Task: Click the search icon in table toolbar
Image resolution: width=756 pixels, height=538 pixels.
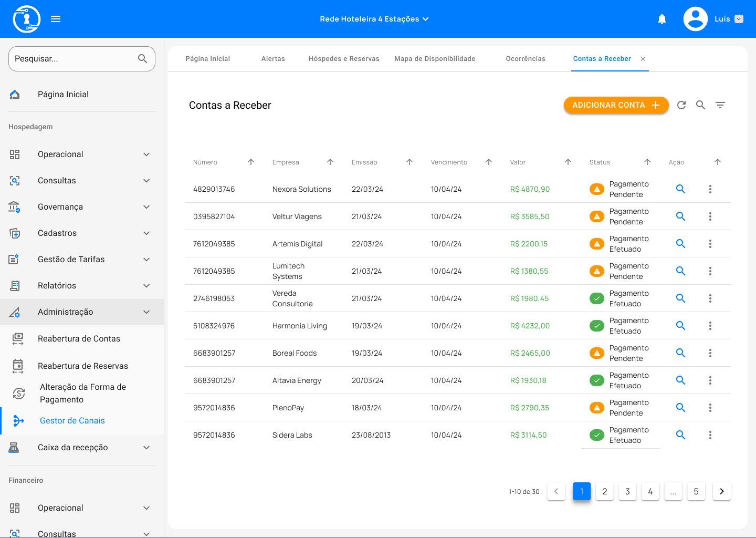Action: click(x=701, y=105)
